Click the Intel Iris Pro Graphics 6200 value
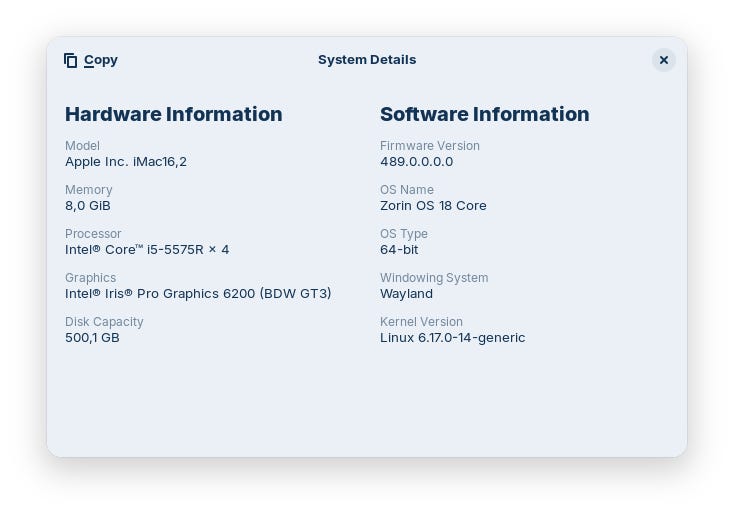The height and width of the screenshot is (514, 734). 198,293
